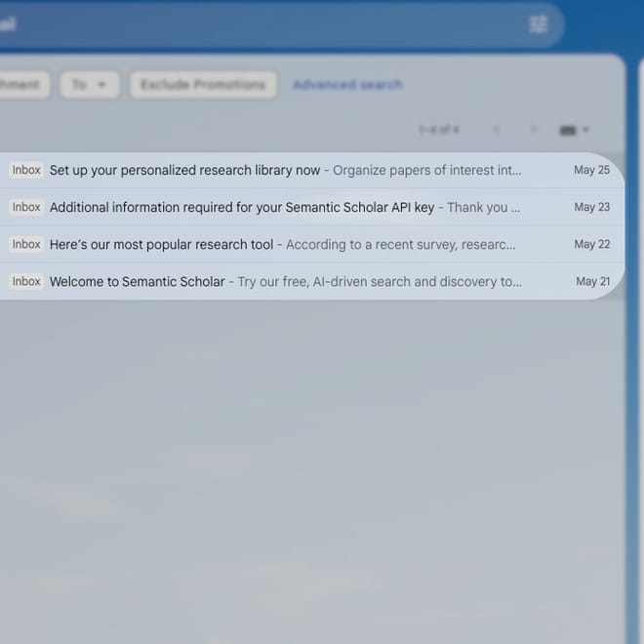Go to older results page arrow
644x644 pixels.
point(533,130)
